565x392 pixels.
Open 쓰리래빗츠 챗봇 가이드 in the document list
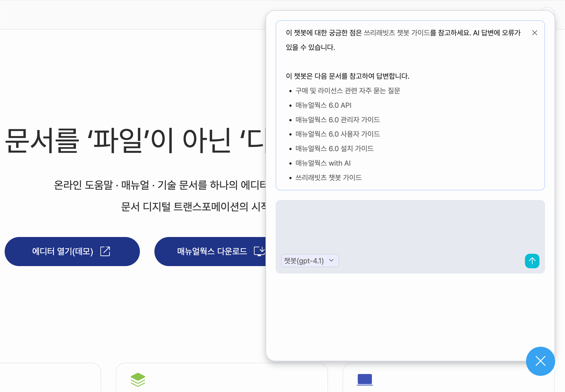click(328, 178)
